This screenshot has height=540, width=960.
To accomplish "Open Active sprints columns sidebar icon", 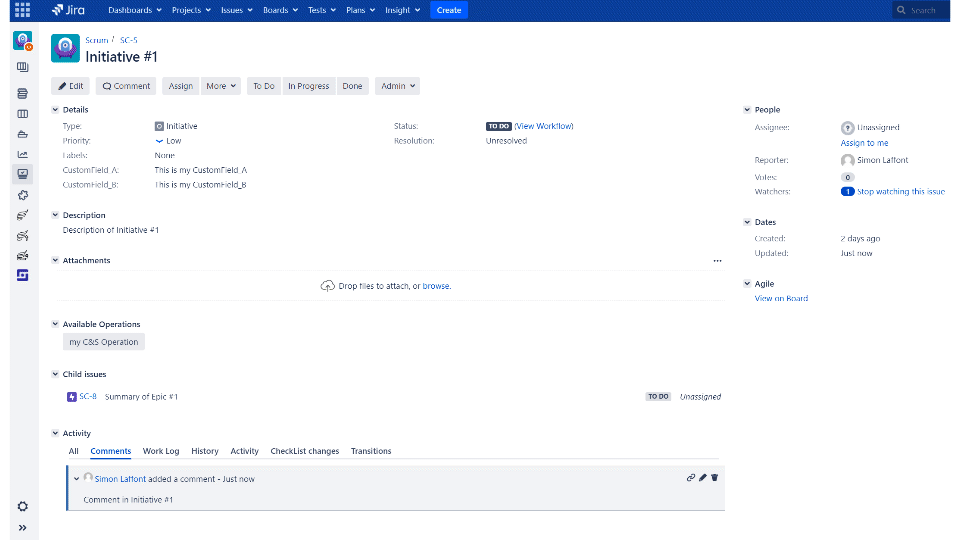I will click(23, 114).
